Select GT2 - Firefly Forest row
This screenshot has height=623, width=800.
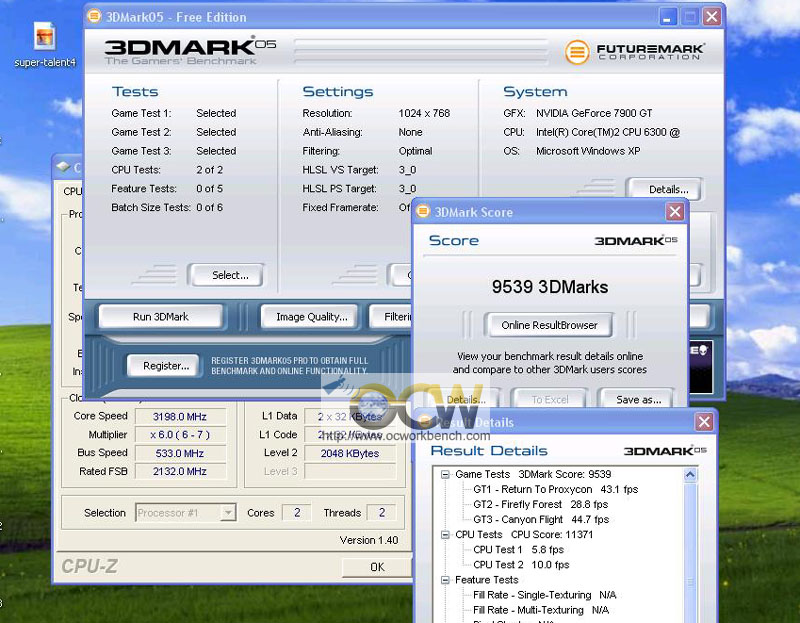pos(540,505)
